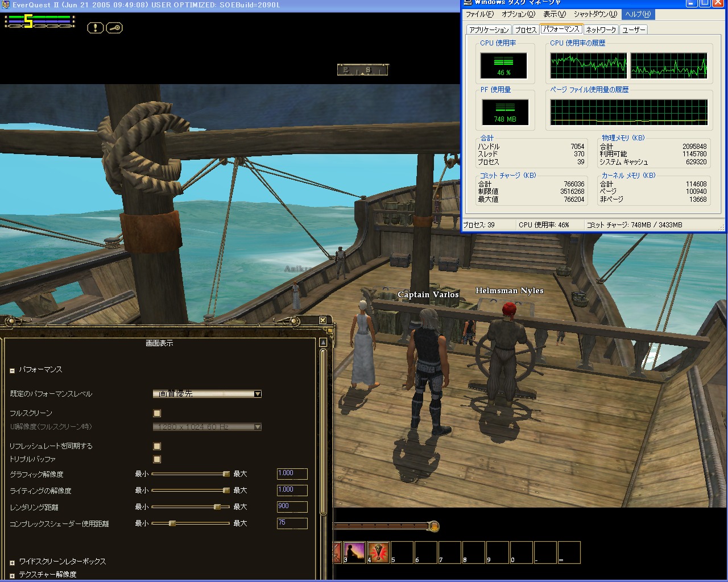Click the woman in white dress on deck
The height and width of the screenshot is (582, 728).
pyautogui.click(x=363, y=345)
